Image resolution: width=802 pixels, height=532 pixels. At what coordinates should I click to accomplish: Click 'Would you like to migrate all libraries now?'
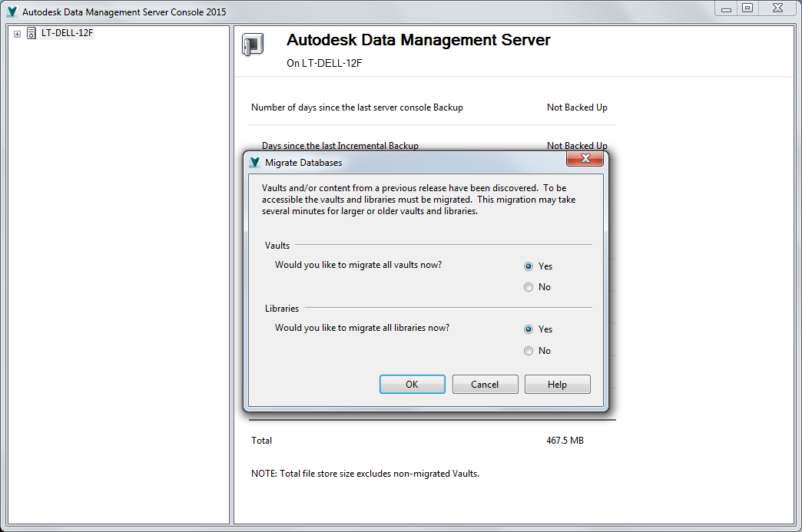pos(362,328)
